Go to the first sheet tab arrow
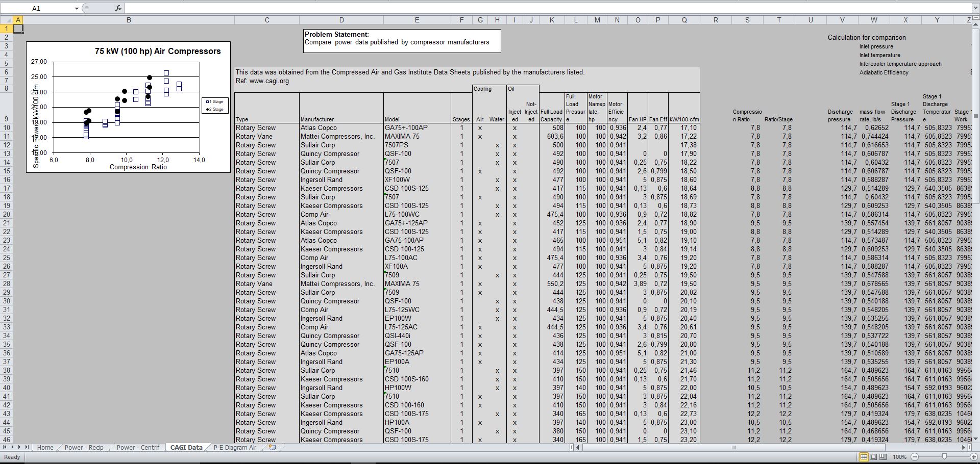980x464 pixels. click(x=6, y=447)
